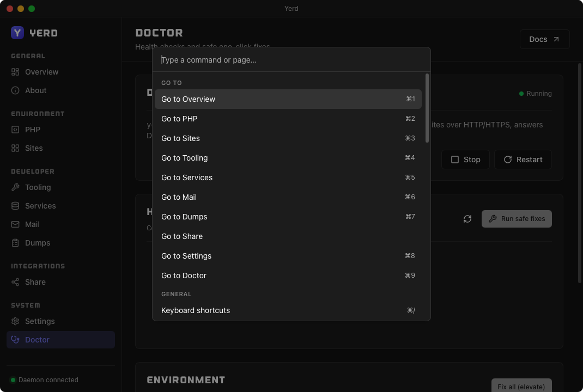Click the main page vertical scrollbar

[579, 173]
